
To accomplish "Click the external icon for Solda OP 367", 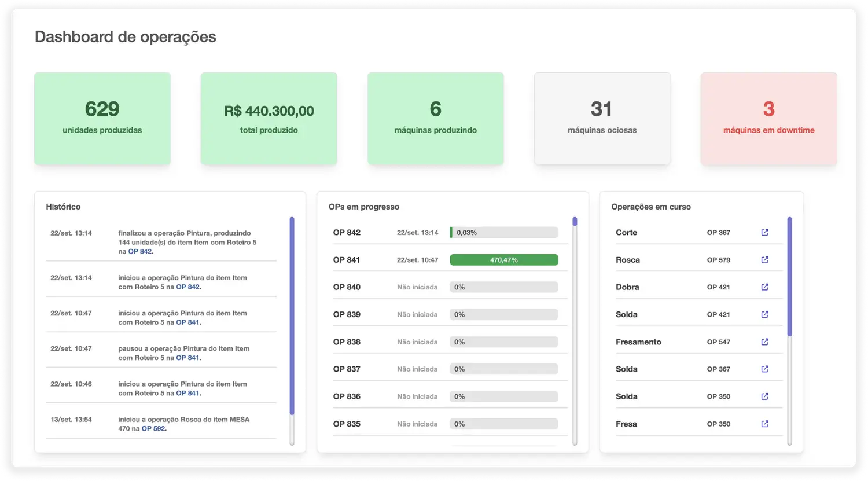I will [764, 369].
